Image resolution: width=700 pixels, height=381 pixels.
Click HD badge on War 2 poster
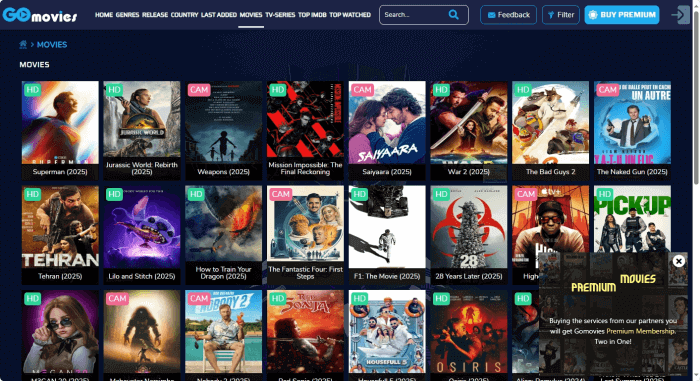[441, 90]
